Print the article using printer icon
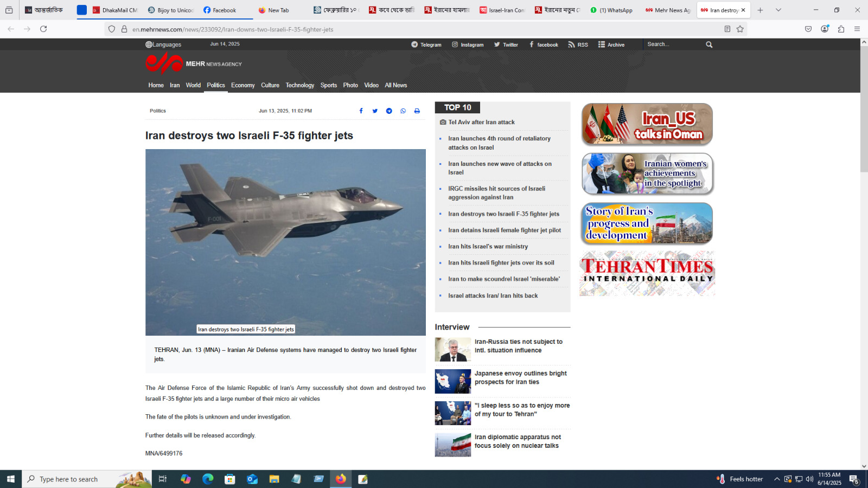Viewport: 868px width, 488px height. click(417, 111)
